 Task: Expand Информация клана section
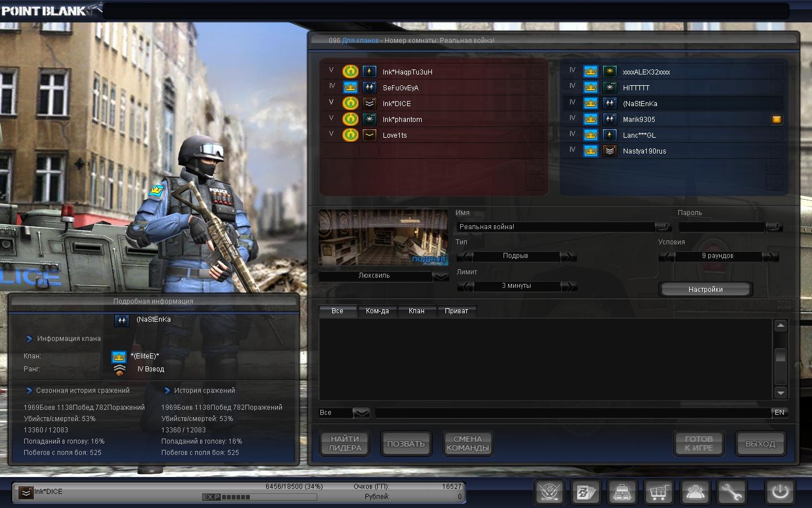click(29, 339)
